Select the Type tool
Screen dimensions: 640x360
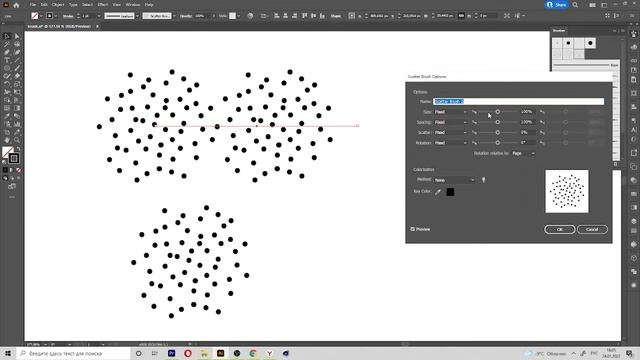pos(7,60)
